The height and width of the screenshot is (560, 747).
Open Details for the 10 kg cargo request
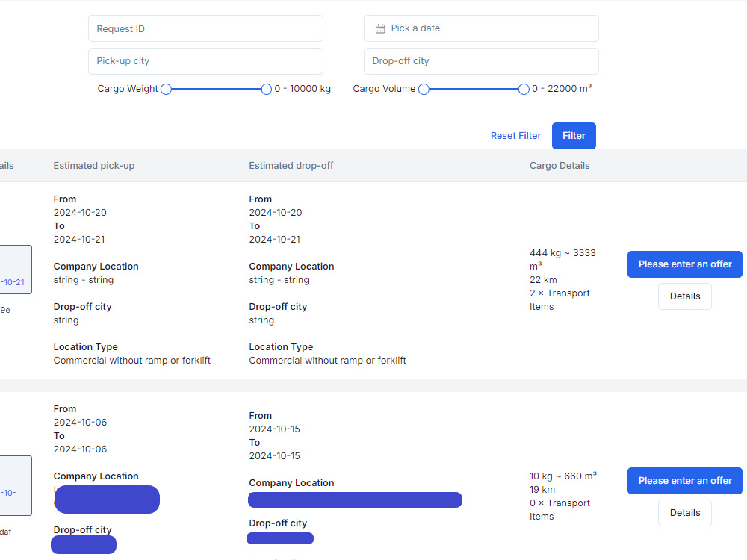coord(684,513)
